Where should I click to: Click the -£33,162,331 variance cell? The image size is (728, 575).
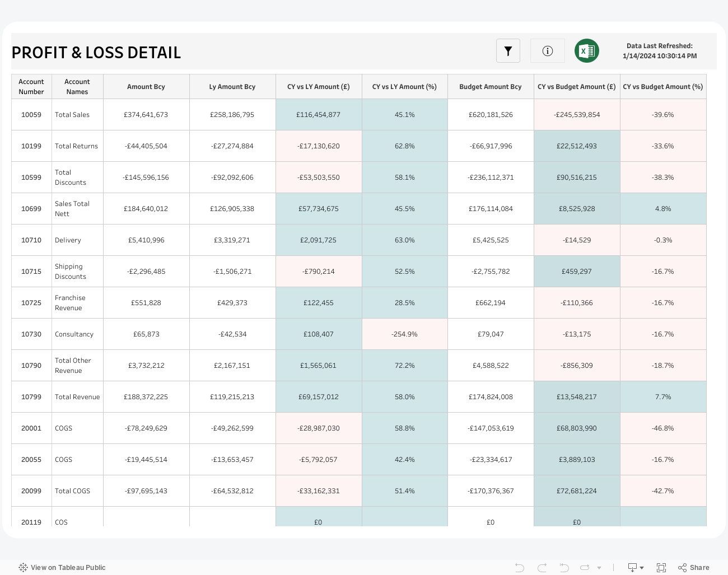[x=319, y=491]
